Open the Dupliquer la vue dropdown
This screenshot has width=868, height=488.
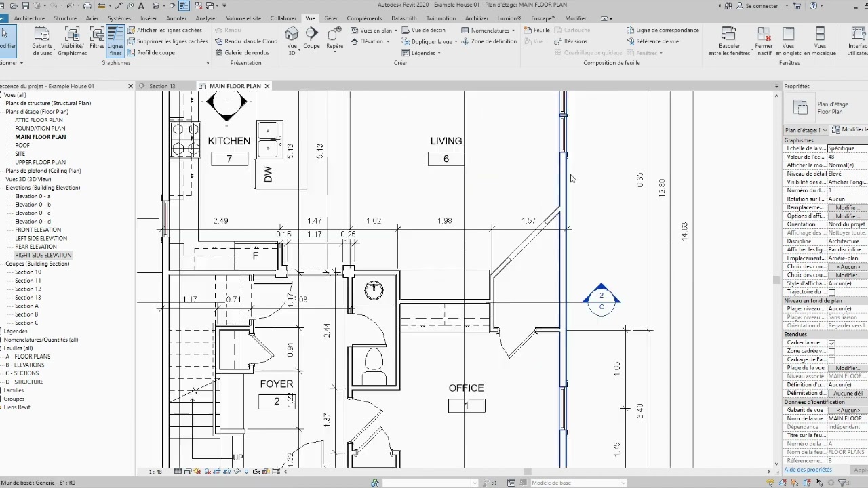pos(430,41)
